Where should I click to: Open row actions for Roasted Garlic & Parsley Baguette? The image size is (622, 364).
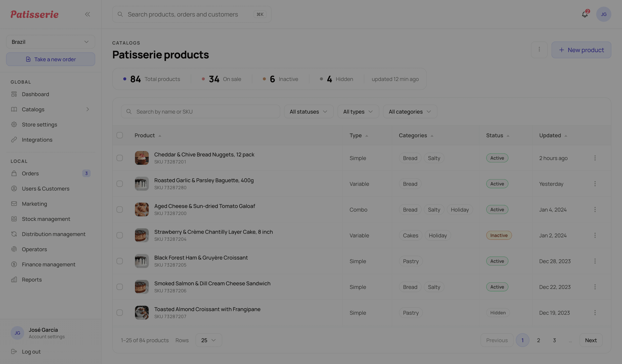pyautogui.click(x=595, y=184)
